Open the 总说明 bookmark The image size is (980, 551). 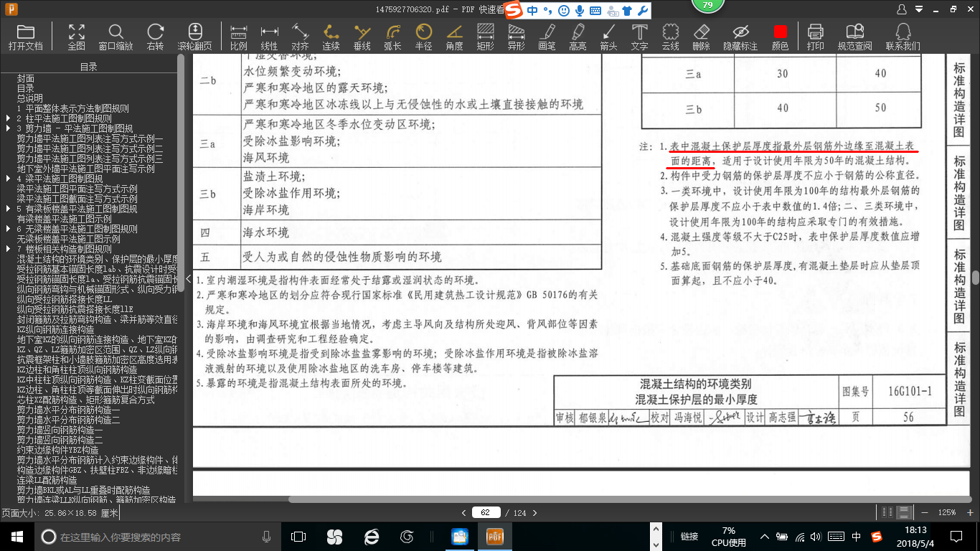pos(30,98)
